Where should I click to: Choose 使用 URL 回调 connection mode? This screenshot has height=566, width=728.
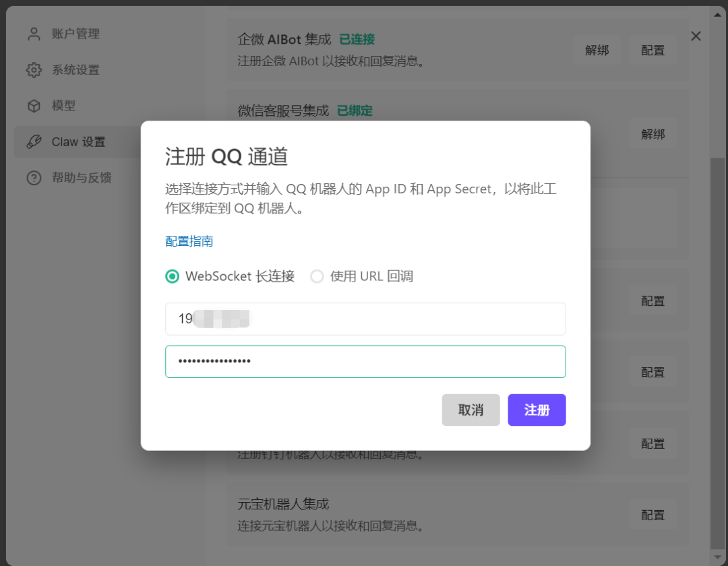(x=317, y=276)
